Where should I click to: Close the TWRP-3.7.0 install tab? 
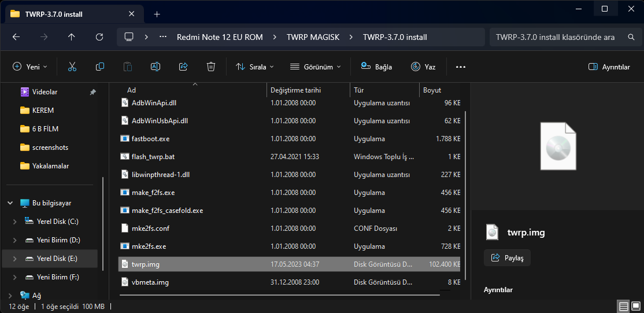(x=131, y=14)
